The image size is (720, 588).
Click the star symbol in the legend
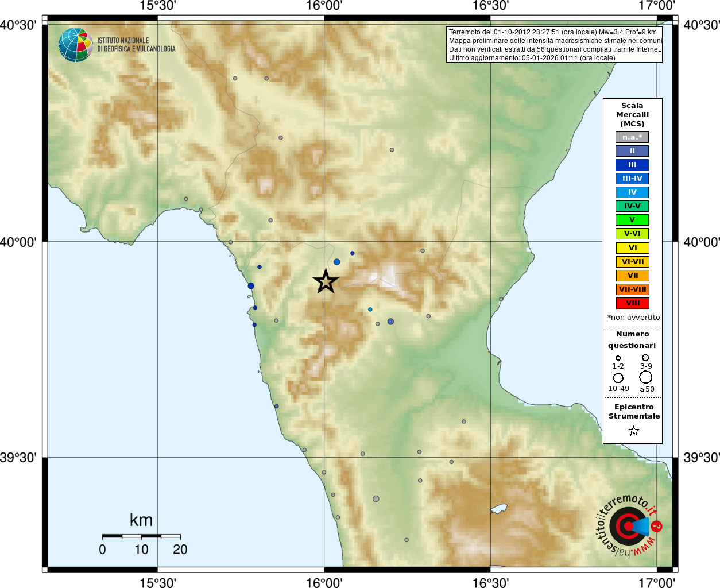[x=633, y=431]
